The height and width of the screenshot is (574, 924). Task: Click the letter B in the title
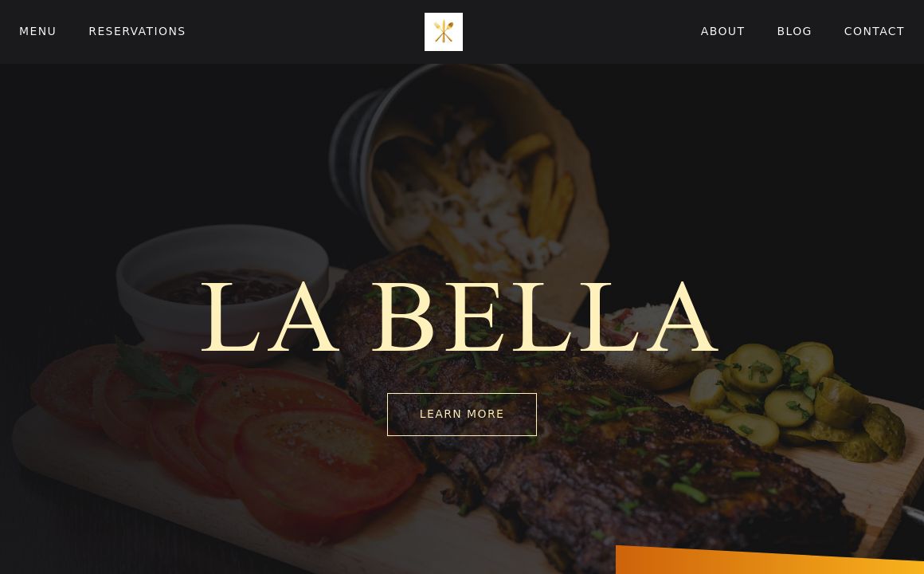(x=405, y=317)
